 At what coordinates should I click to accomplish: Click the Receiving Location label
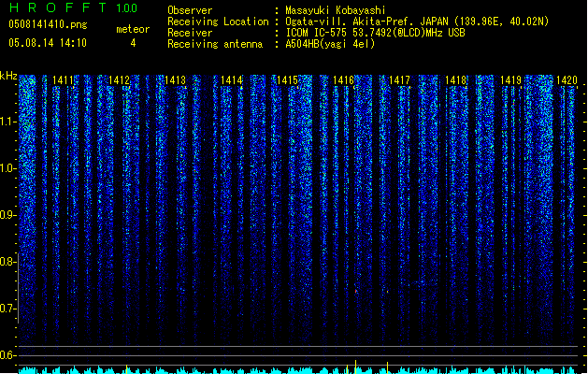[x=218, y=22]
